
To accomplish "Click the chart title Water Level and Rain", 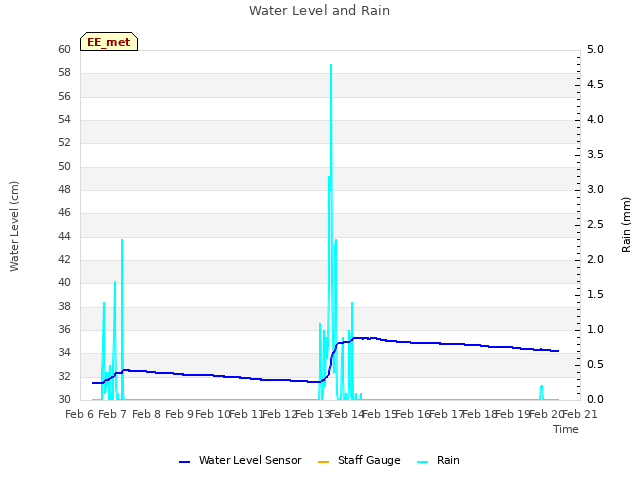I will tap(319, 11).
